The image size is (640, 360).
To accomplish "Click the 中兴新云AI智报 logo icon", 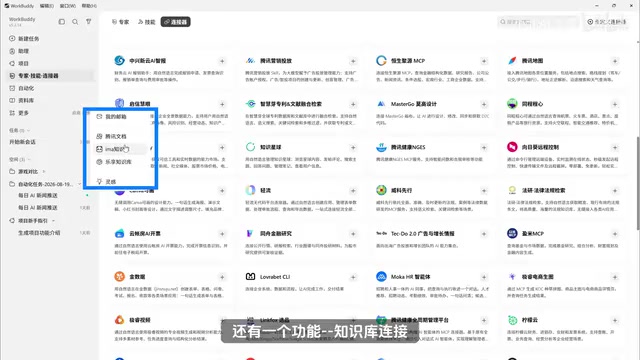I will tap(120, 60).
